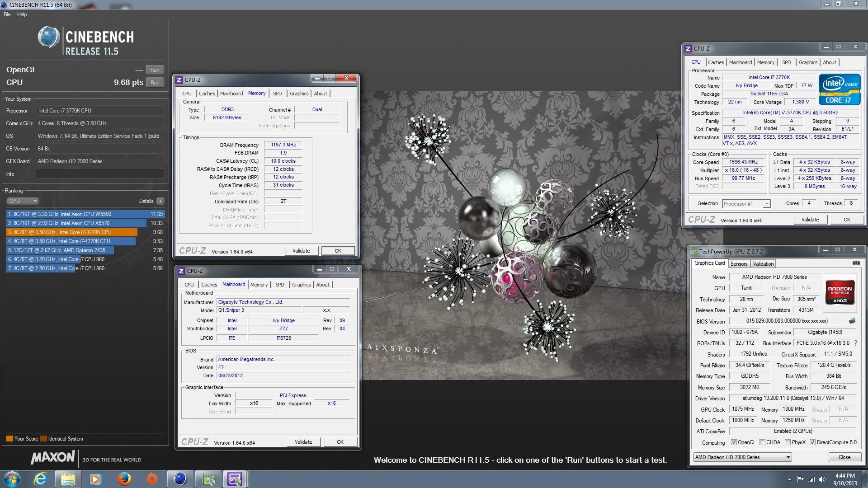868x488 pixels.
Task: Select ranking row Intel Core i7 CPU 960
Action: point(85,259)
